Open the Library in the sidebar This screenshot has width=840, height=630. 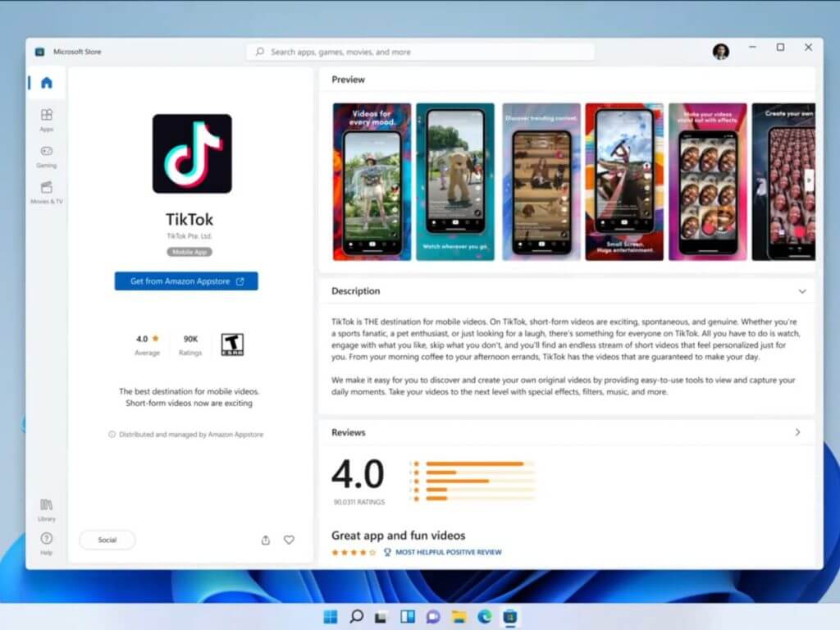[47, 509]
